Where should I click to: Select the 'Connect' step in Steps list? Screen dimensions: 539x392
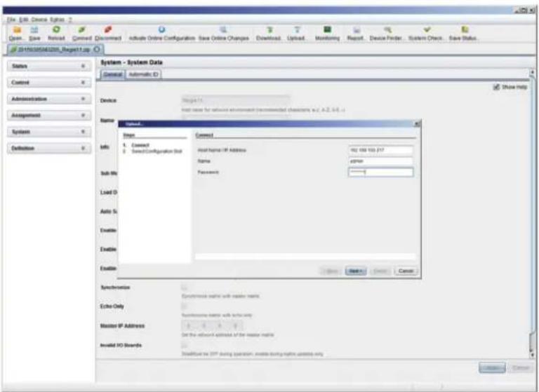click(140, 145)
